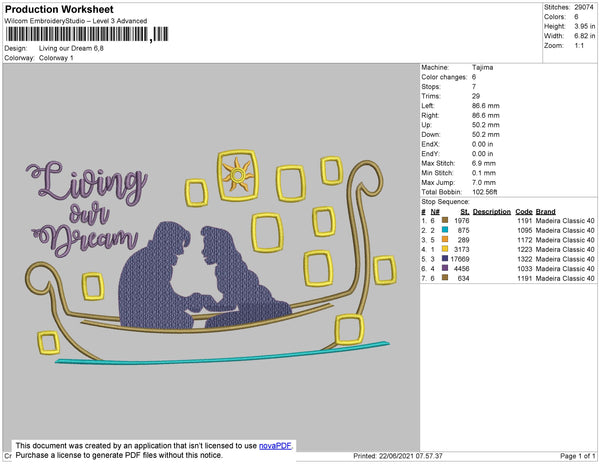
Task: Click the yellow swatch for stop 4
Action: (x=445, y=249)
